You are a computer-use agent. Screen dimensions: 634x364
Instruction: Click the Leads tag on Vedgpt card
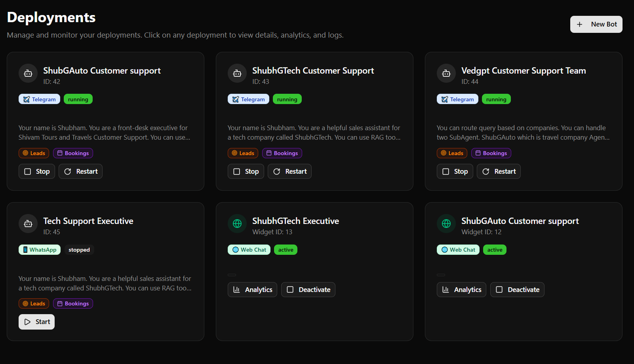point(452,153)
